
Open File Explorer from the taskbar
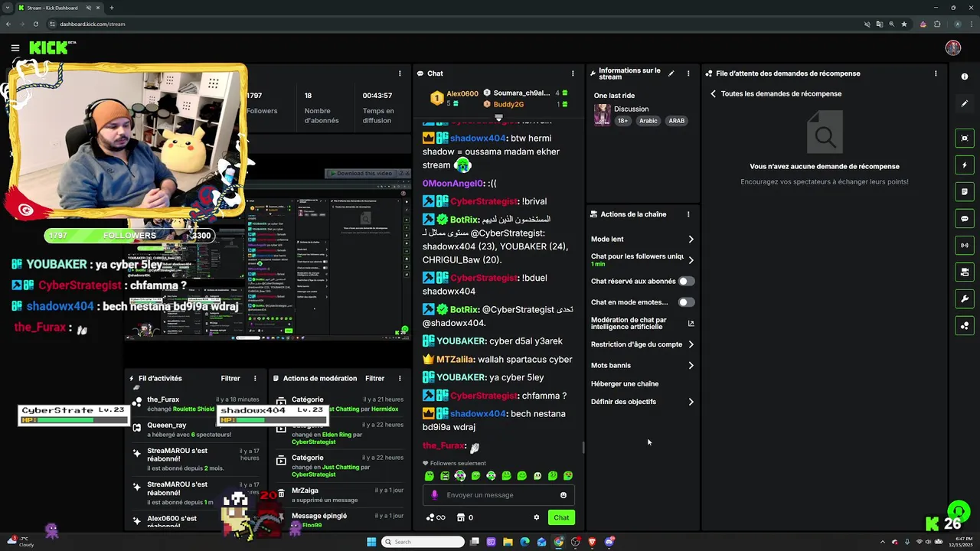click(x=508, y=542)
